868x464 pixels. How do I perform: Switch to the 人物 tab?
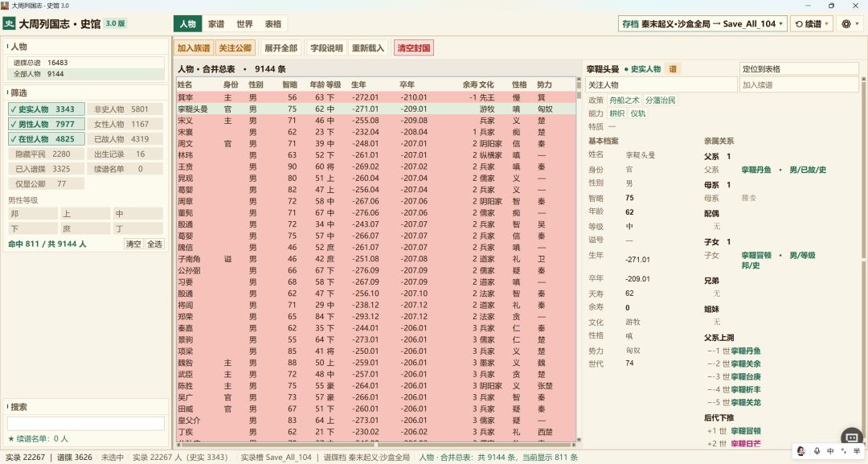187,24
